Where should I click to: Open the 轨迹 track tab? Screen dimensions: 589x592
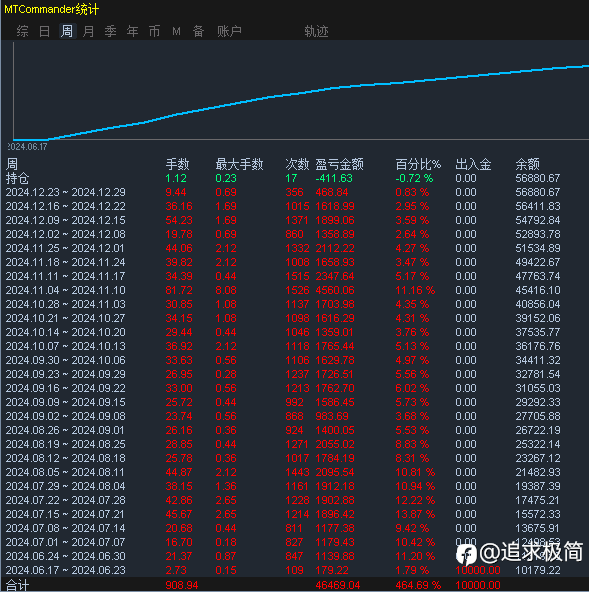click(x=316, y=31)
